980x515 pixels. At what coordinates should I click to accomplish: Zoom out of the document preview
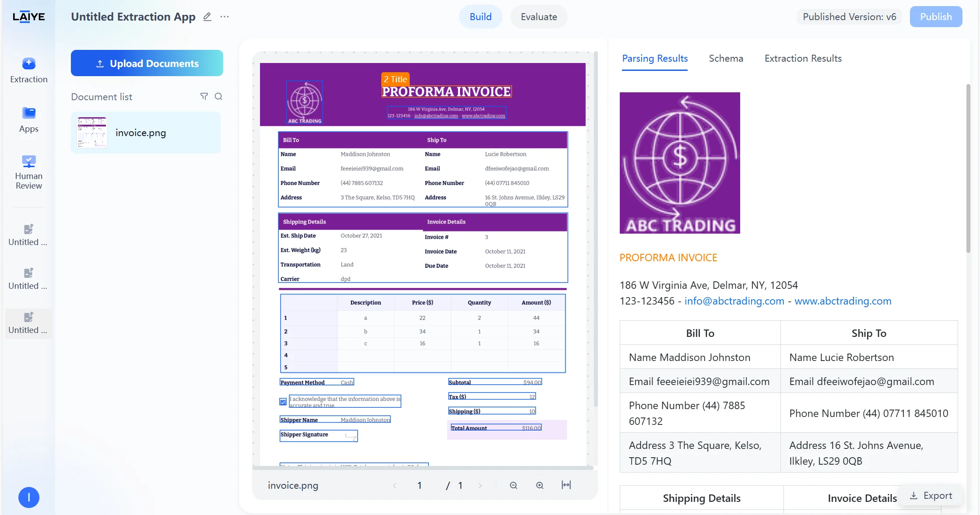click(x=513, y=485)
